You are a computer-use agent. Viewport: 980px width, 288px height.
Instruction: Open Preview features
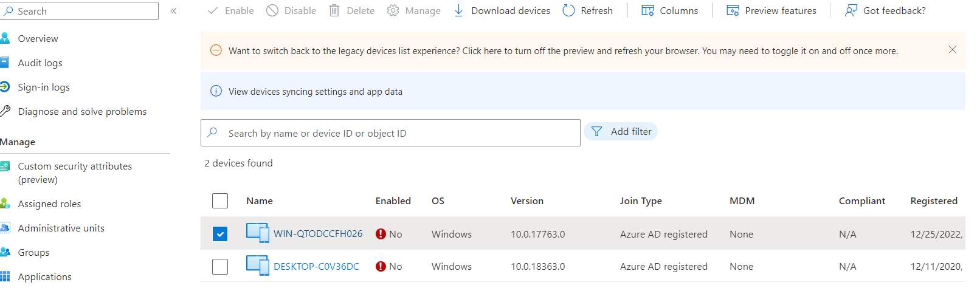click(771, 10)
